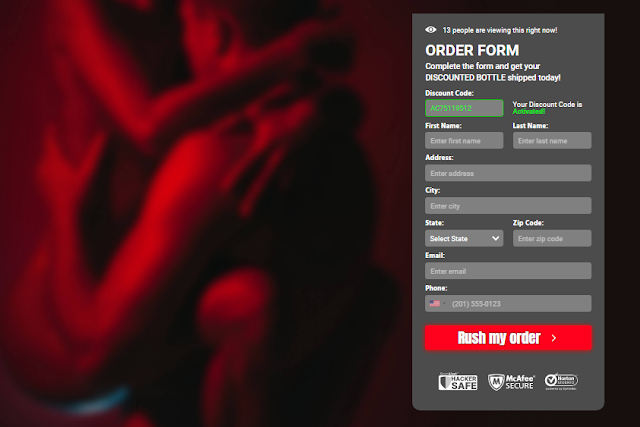
Task: Click the ORDER FORM heading
Action: (472, 51)
